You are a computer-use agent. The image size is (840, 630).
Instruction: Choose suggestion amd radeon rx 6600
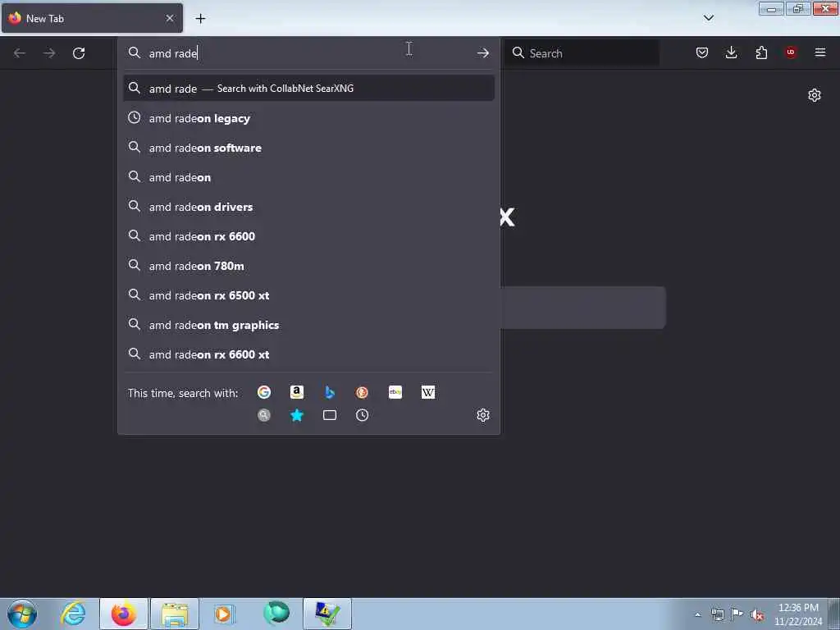click(308, 235)
